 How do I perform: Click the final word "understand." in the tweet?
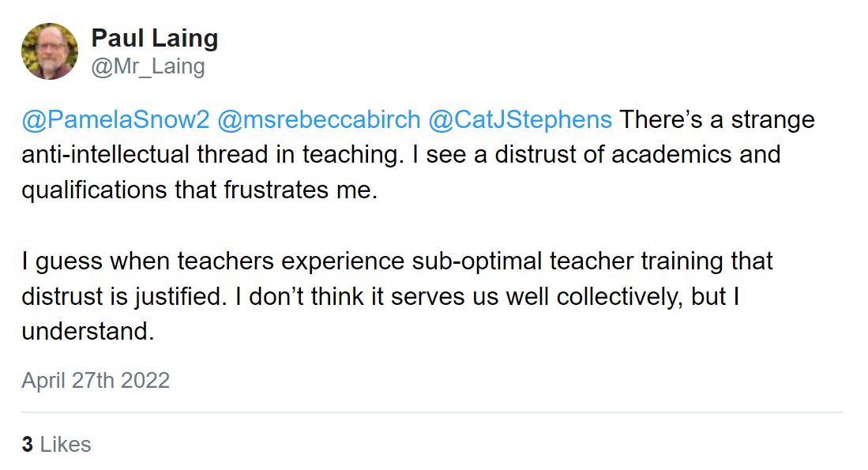87,331
